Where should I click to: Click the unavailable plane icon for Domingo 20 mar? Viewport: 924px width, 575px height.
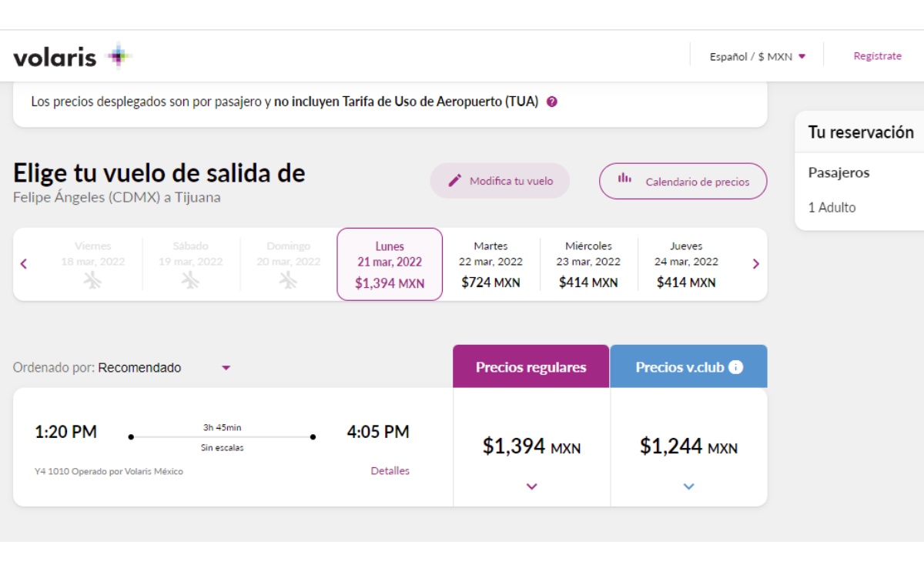[288, 280]
